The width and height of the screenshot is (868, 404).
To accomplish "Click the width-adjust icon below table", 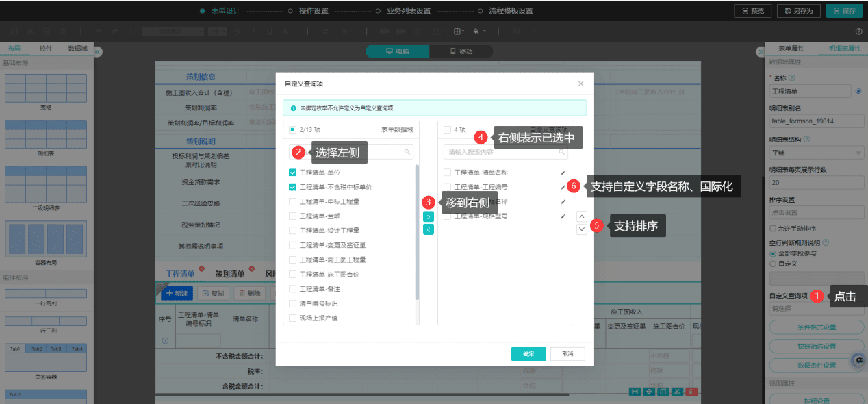I will pyautogui.click(x=635, y=392).
